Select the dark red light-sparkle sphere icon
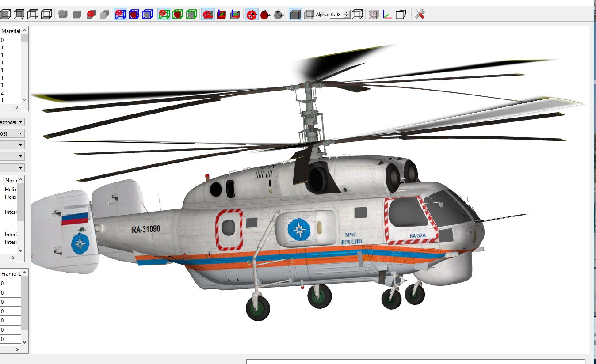Viewport: 596px width, 364px height. (265, 15)
